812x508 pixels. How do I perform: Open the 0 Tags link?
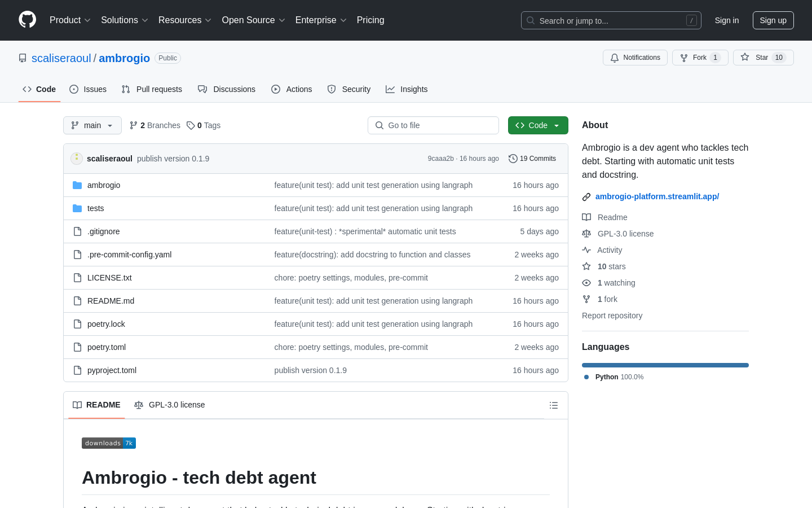(x=204, y=125)
